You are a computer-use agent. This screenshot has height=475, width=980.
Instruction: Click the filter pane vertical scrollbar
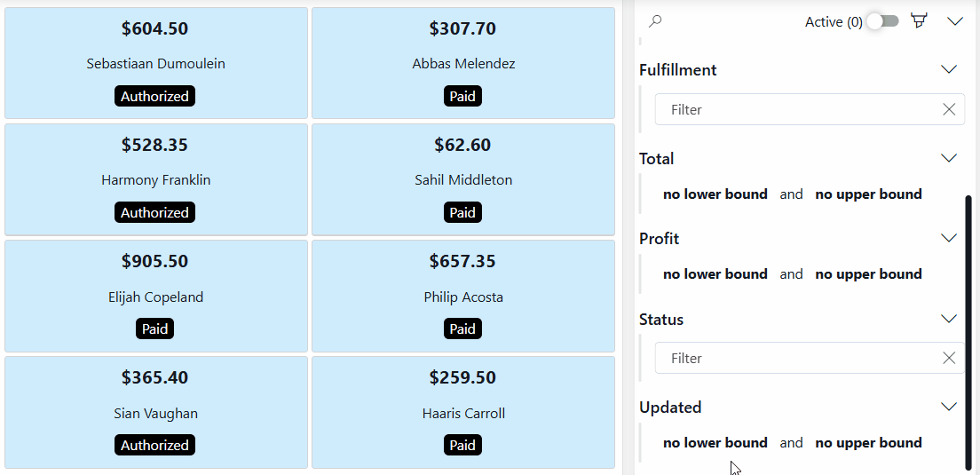coord(968,331)
